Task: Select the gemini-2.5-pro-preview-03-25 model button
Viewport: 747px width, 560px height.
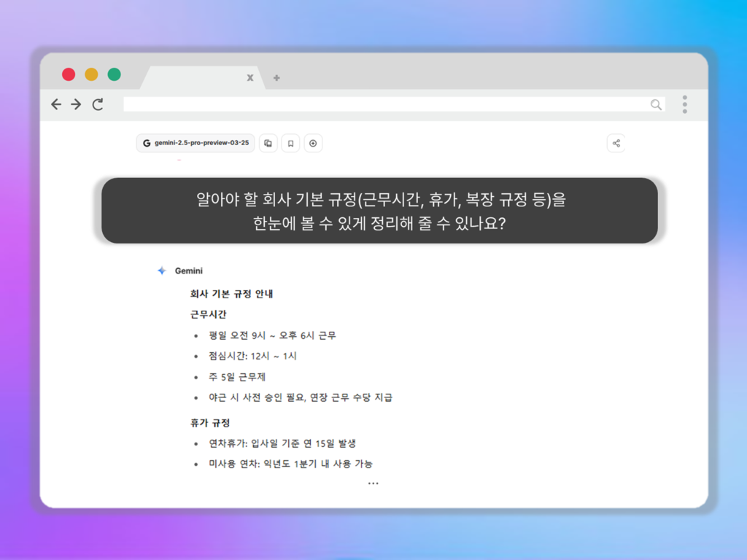Action: click(x=196, y=143)
